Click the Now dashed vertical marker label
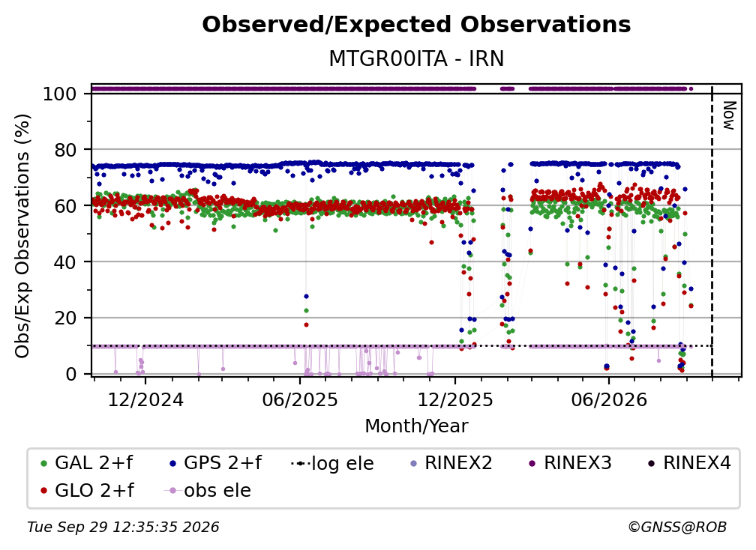This screenshot has width=756, height=550. point(729,115)
